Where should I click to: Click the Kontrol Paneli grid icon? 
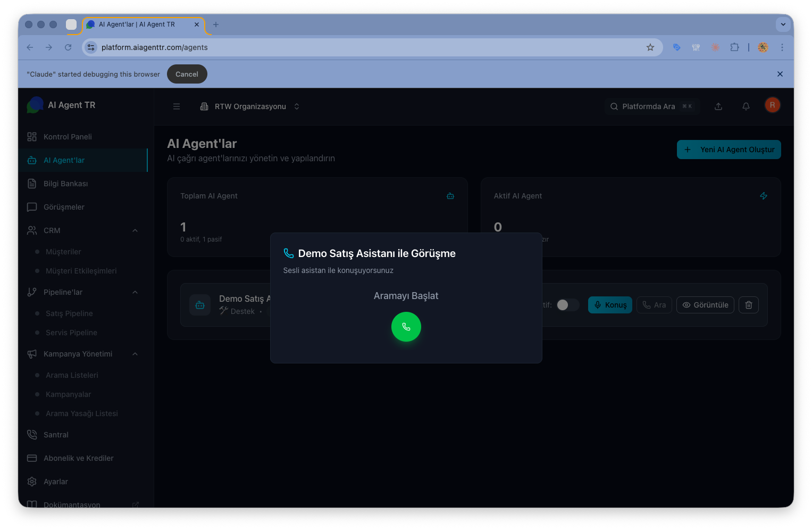click(x=32, y=137)
